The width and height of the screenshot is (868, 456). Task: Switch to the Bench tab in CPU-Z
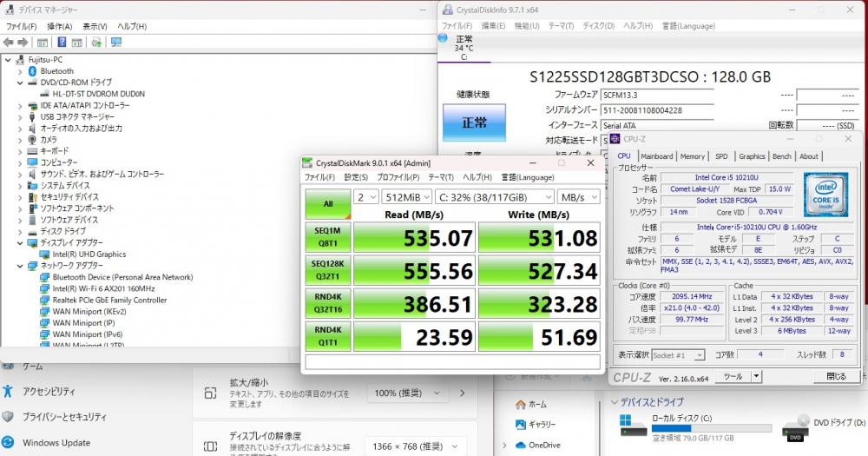(x=782, y=156)
